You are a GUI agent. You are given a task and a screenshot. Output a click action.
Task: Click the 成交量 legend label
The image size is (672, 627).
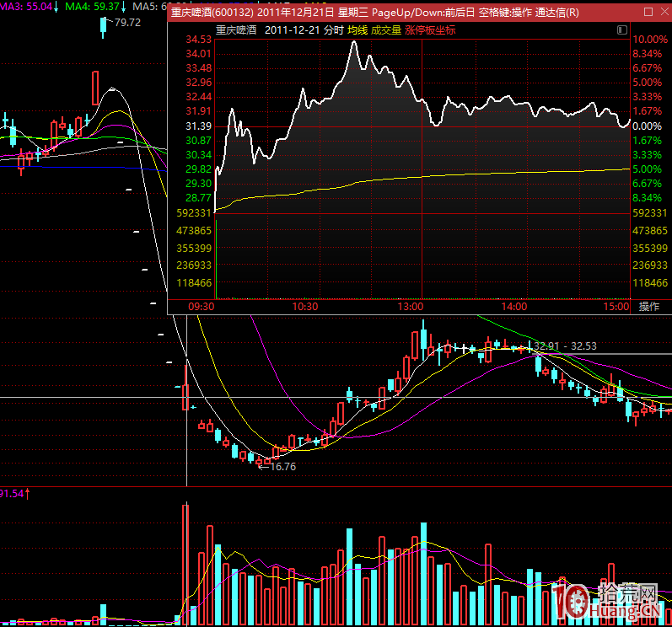[385, 30]
